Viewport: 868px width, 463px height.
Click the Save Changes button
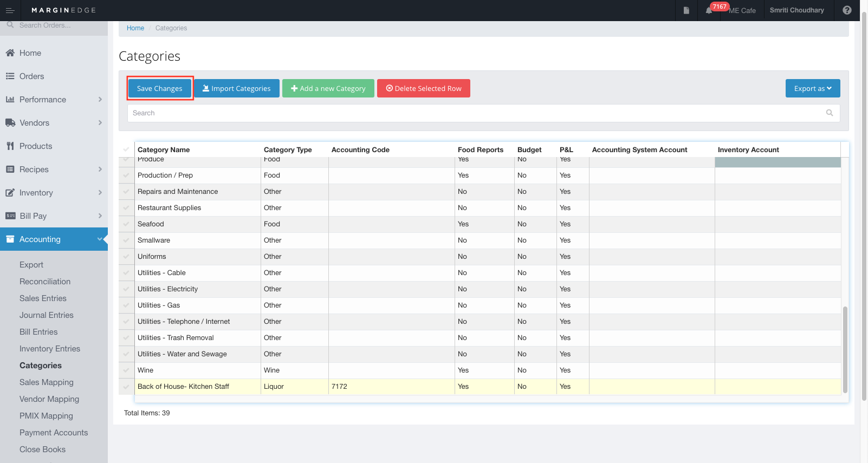[160, 88]
